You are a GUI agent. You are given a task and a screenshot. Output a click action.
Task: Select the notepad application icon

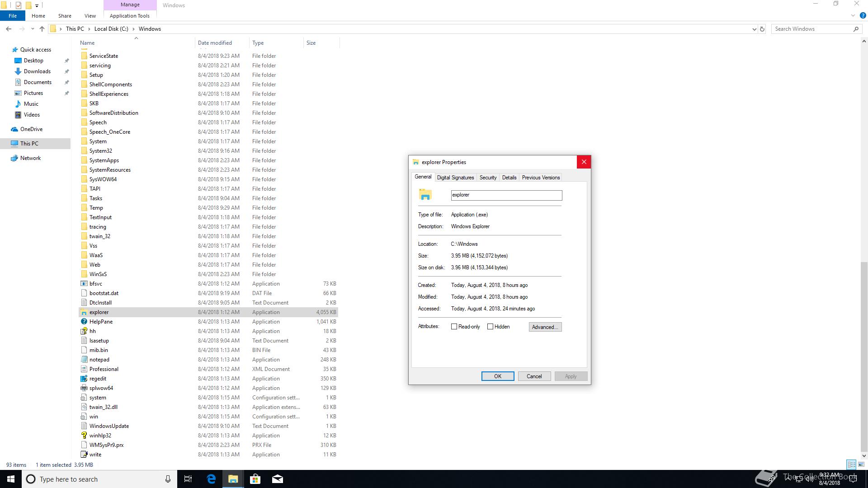click(84, 360)
